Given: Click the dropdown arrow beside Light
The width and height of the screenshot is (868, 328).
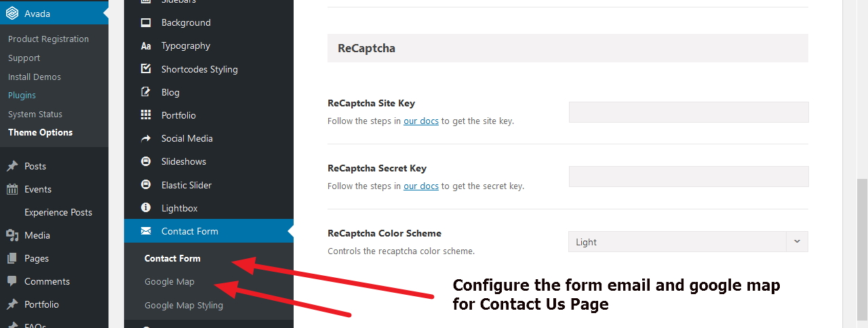Looking at the screenshot, I should [797, 242].
